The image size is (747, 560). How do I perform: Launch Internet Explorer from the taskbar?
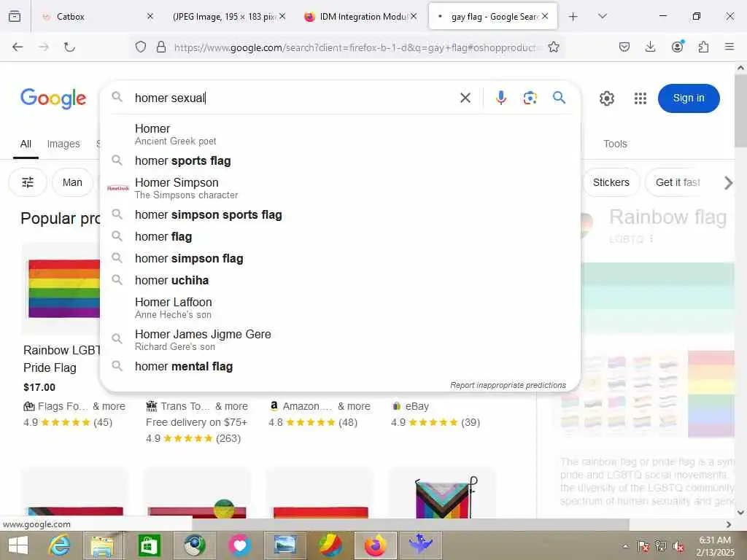60,545
